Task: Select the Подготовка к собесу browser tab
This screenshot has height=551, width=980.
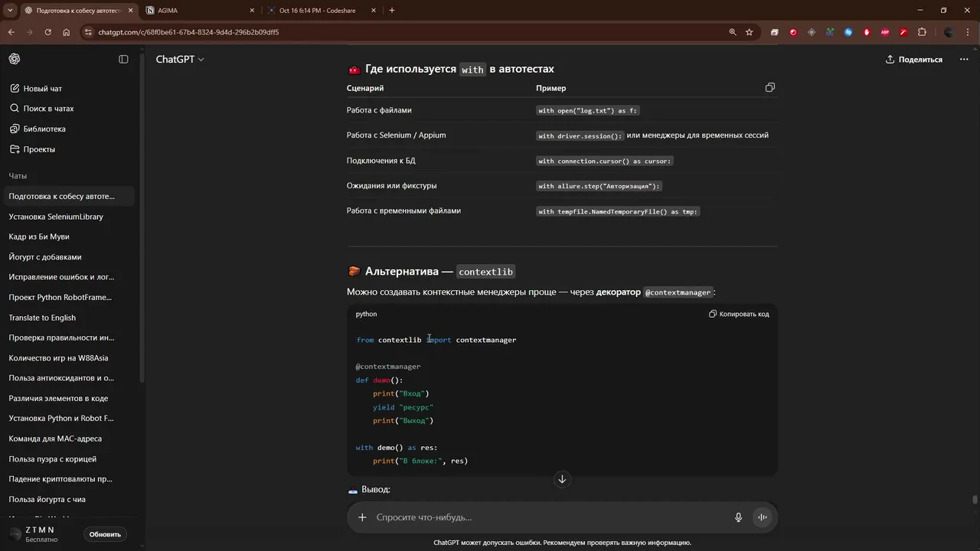Action: click(78, 11)
